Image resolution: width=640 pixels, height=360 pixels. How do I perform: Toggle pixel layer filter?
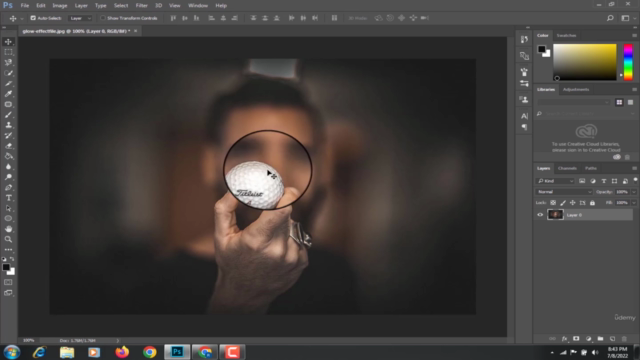click(582, 181)
